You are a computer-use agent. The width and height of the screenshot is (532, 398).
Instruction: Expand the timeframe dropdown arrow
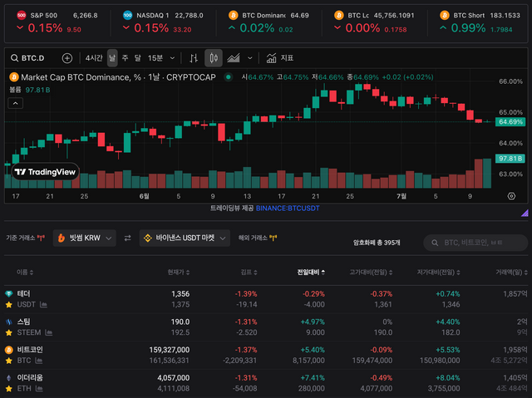click(172, 58)
